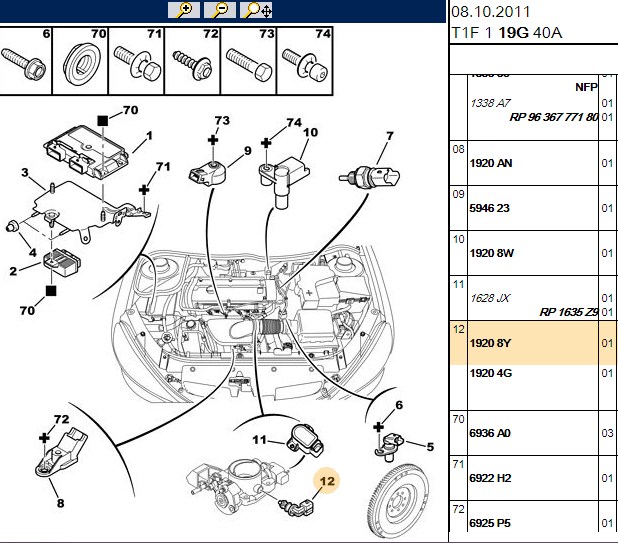
Task: Click the date 08.10.2011 header text
Action: tap(491, 12)
